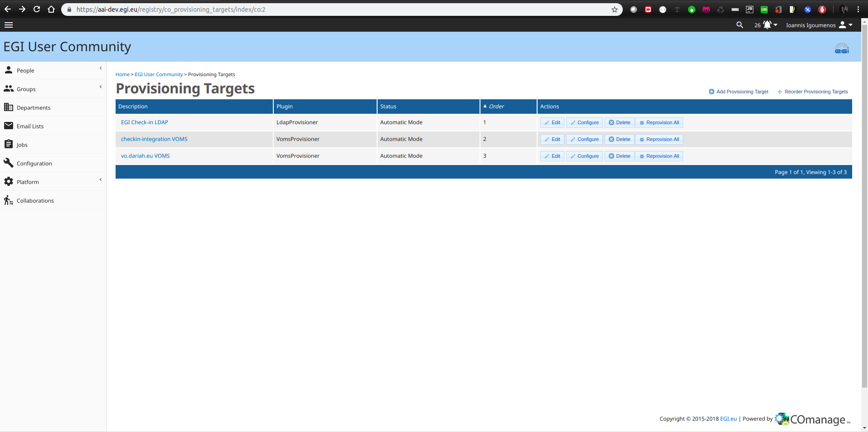Image resolution: width=868 pixels, height=432 pixels.
Task: Edit the checkin-integration VOMS target
Action: (x=552, y=139)
